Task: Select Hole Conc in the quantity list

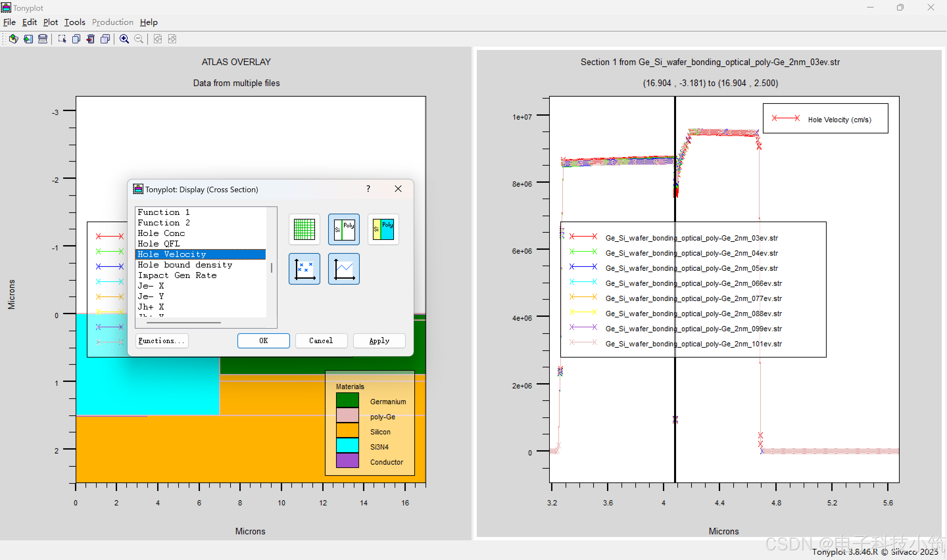Action: click(x=161, y=233)
